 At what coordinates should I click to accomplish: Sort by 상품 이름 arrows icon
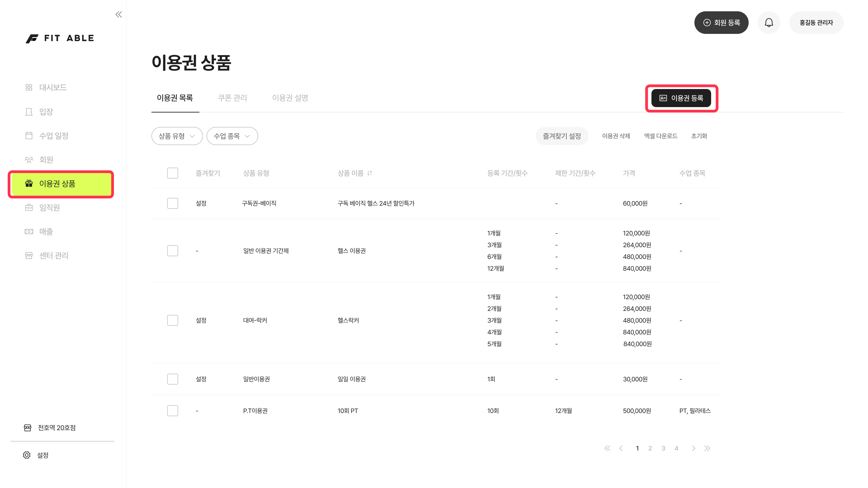point(370,173)
